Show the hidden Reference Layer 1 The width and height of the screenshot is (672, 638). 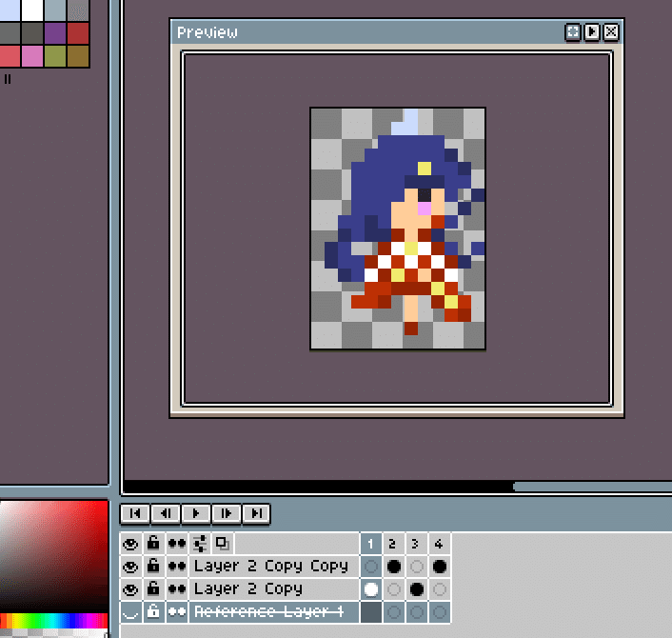click(x=130, y=612)
